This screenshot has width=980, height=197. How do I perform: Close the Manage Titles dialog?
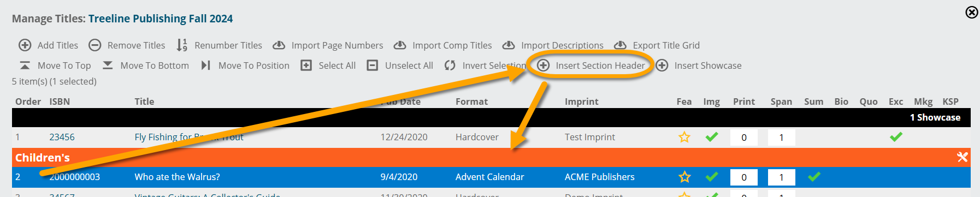tap(971, 12)
